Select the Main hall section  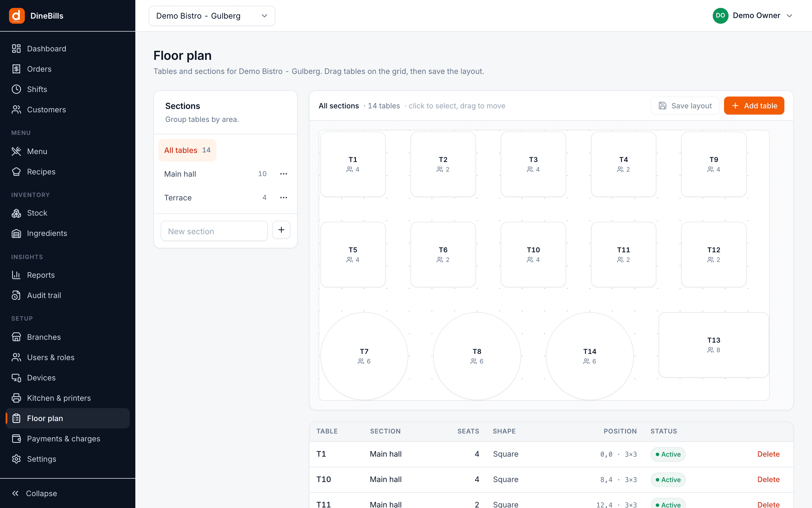tap(215, 174)
